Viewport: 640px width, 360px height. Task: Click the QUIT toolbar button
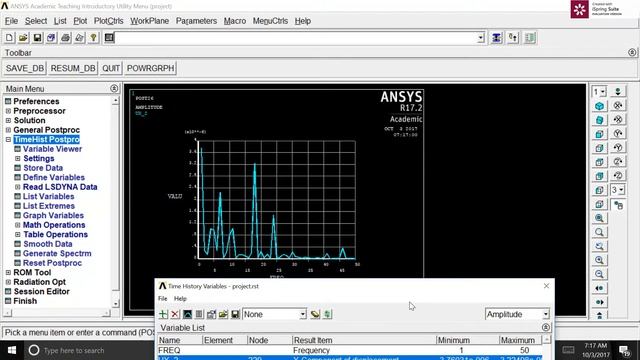coord(111,68)
